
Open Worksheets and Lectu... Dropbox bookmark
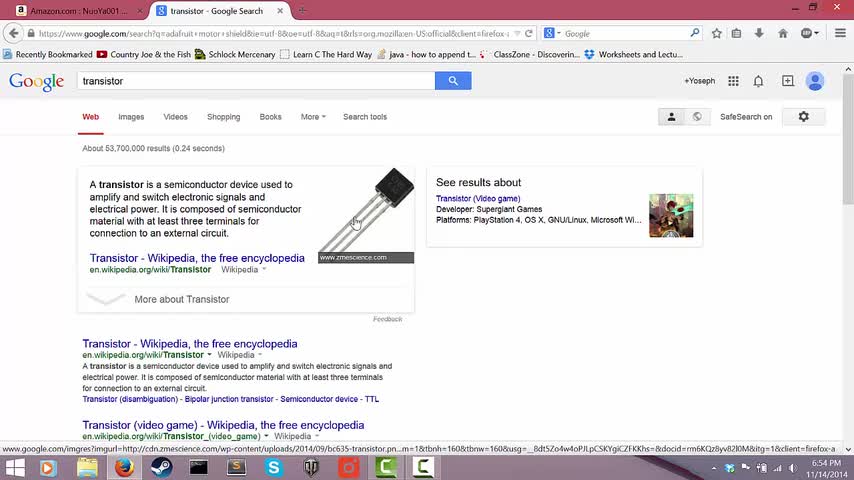point(633,54)
